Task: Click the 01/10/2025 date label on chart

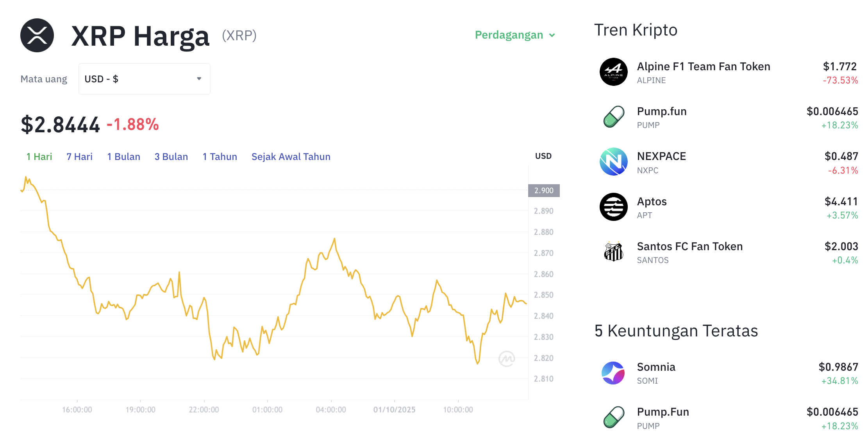Action: 394,410
